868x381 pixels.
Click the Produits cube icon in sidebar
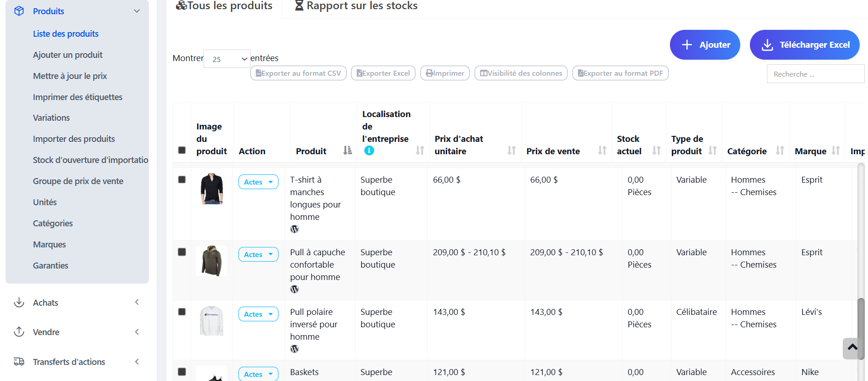click(19, 11)
